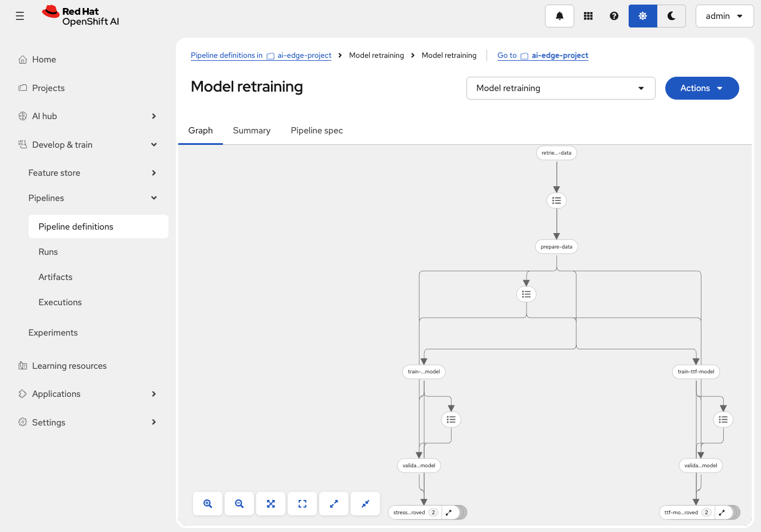Open the Model retraining version dropdown
Viewport: 761px width, 532px height.
point(560,88)
